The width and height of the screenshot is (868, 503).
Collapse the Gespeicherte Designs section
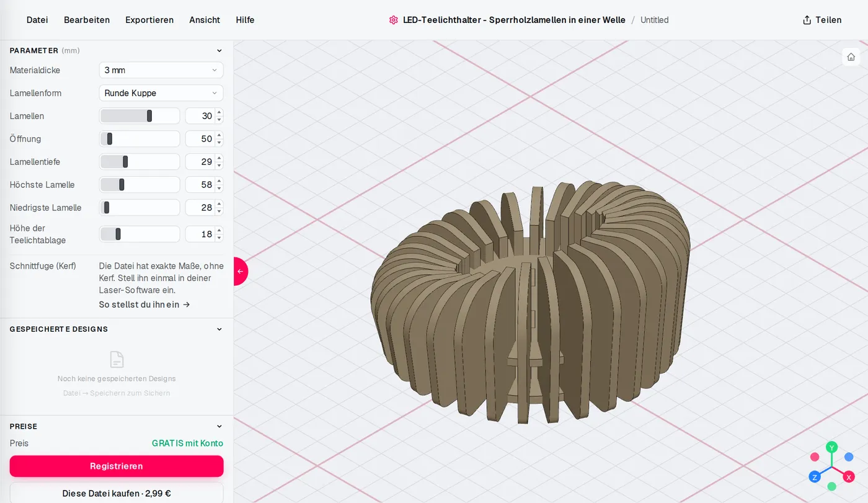pos(219,329)
